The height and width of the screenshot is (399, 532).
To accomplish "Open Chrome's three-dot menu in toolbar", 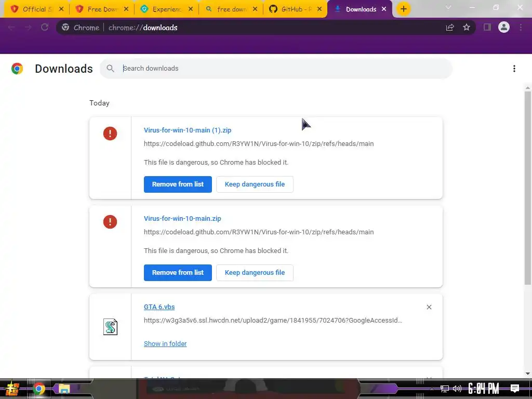I will click(x=521, y=28).
